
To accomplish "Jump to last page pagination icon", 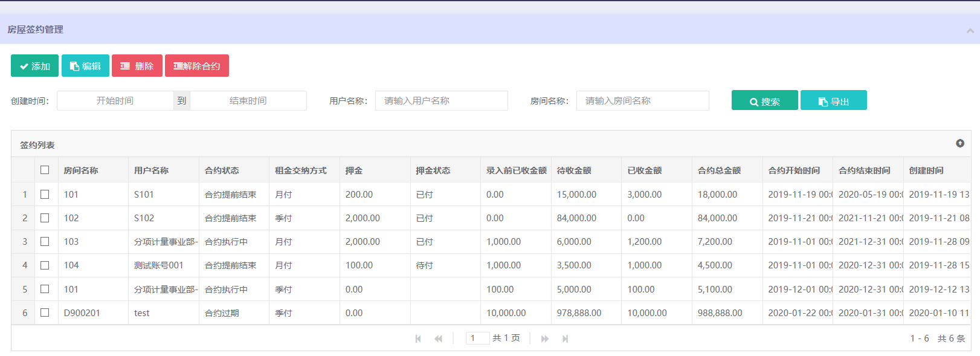I will tap(565, 338).
